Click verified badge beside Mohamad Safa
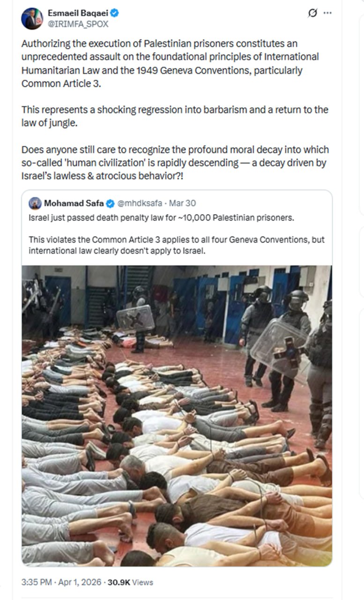 [110, 203]
